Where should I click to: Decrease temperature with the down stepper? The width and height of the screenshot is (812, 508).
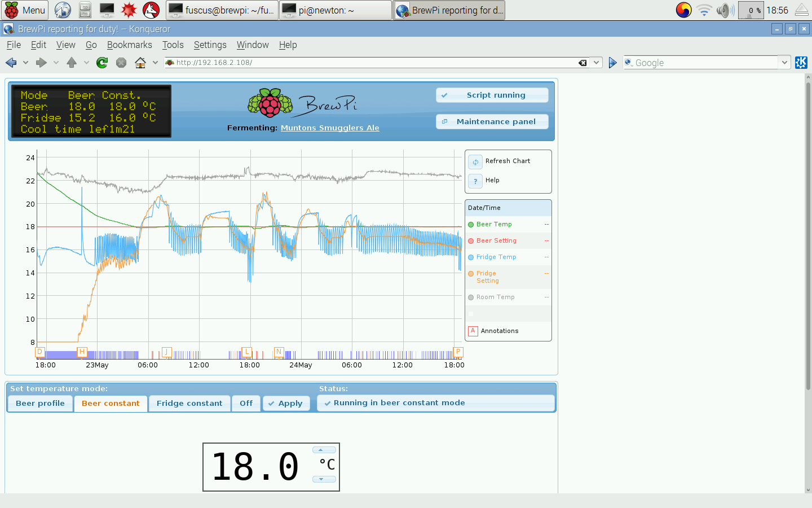324,479
